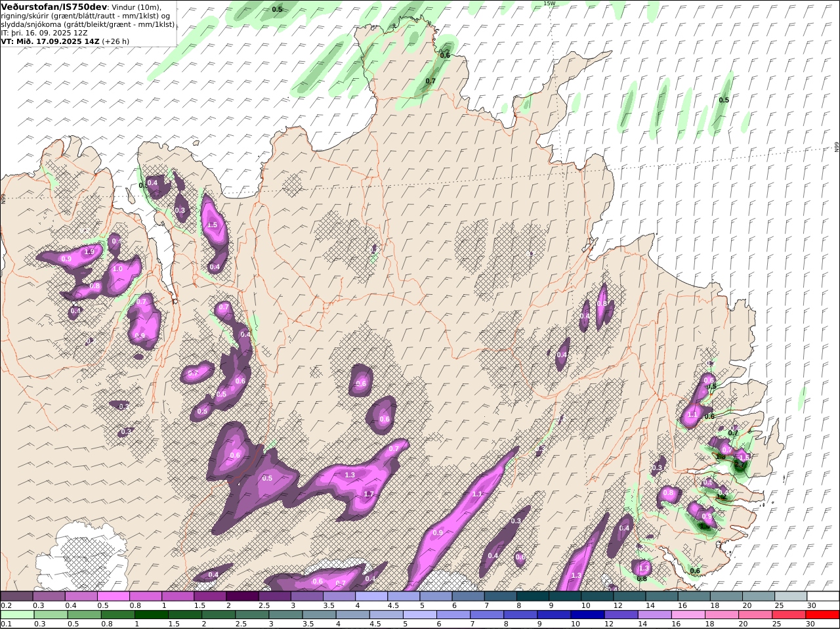The width and height of the screenshot is (840, 629).
Task: Choose the light pink 16–18 bottom legend swatch
Action: [688, 615]
